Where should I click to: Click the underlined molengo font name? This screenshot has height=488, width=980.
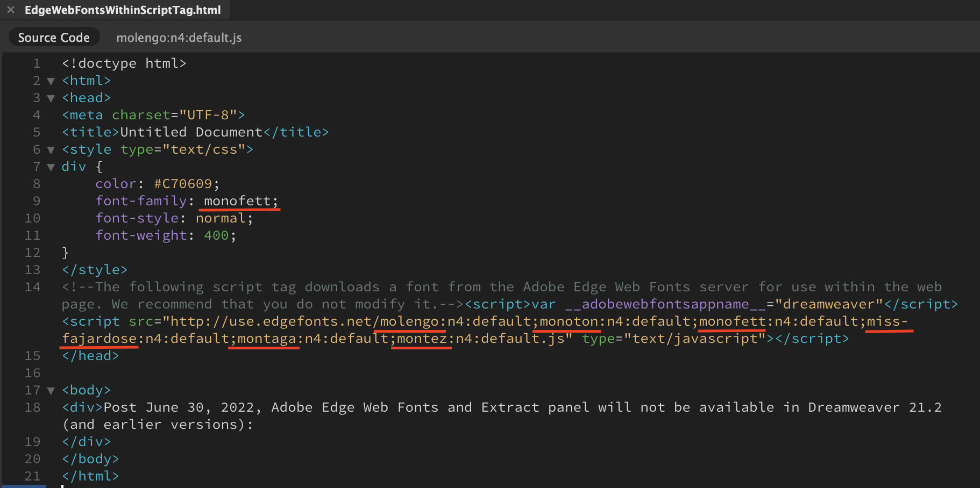click(x=409, y=321)
